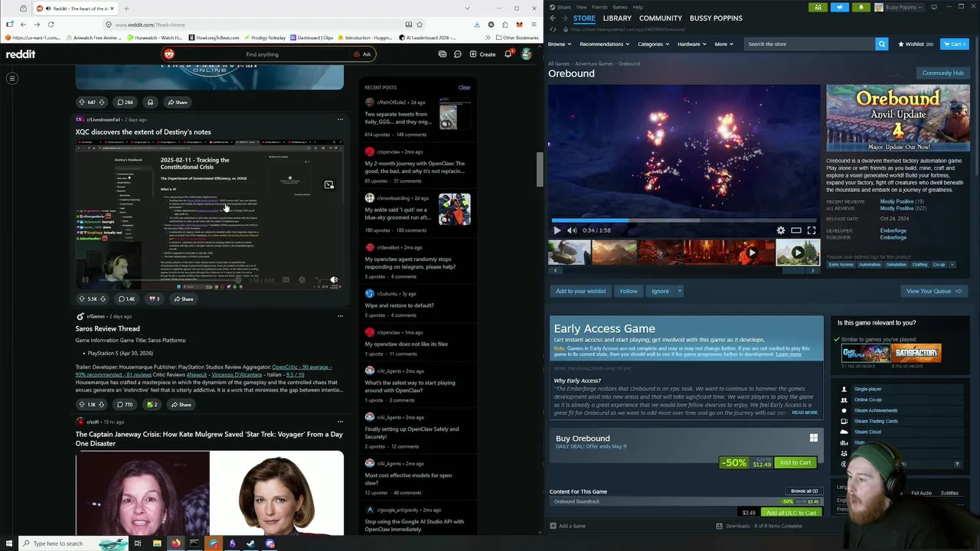Open XQC discovers Destiny's notes post

click(x=143, y=132)
